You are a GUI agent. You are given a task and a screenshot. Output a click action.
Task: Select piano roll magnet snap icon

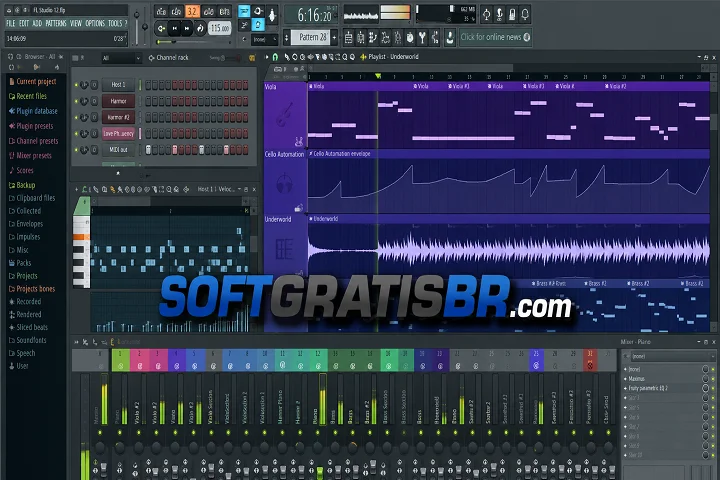click(x=85, y=189)
